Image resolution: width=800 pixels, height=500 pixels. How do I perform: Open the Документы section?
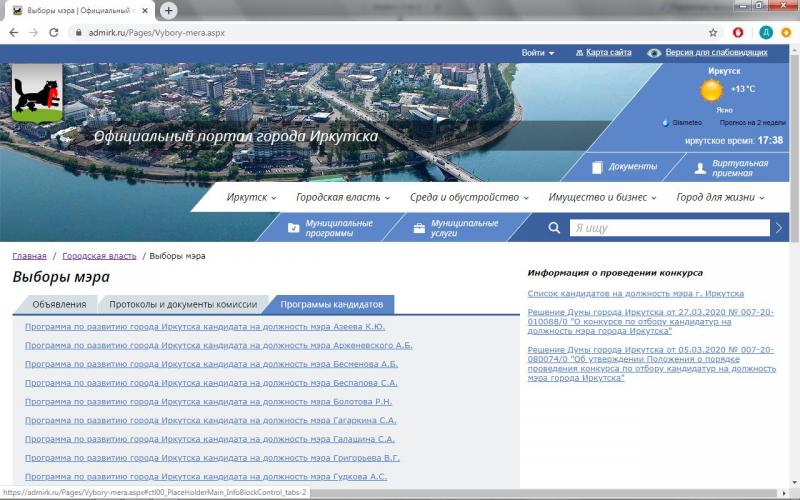pyautogui.click(x=624, y=167)
